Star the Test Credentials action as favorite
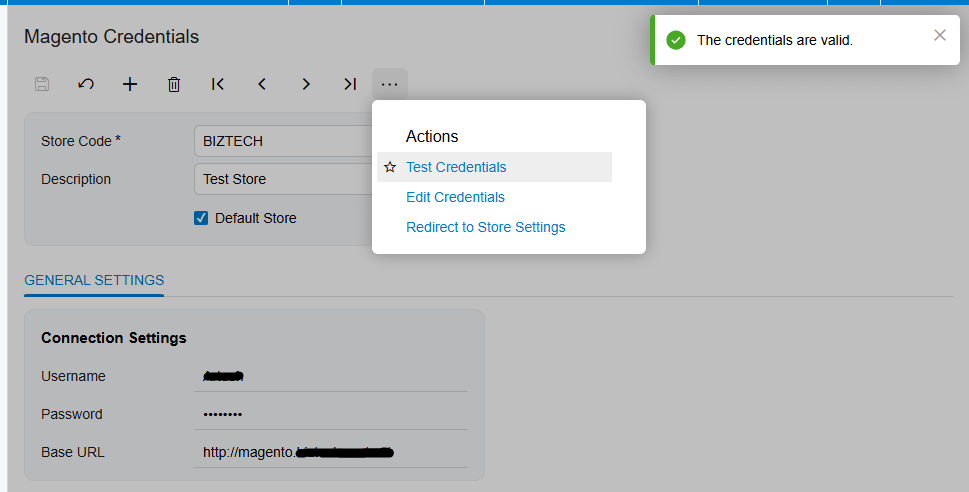 [390, 168]
